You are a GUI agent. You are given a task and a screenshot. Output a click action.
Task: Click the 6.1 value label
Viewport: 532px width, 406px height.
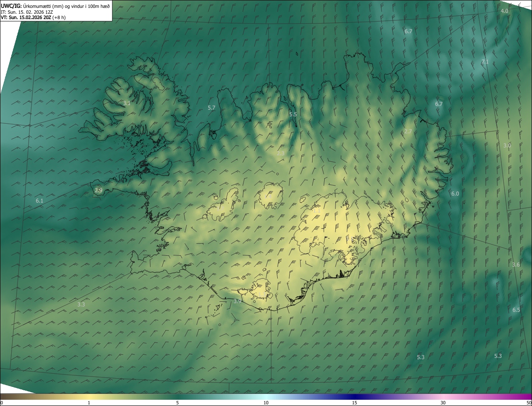39,201
